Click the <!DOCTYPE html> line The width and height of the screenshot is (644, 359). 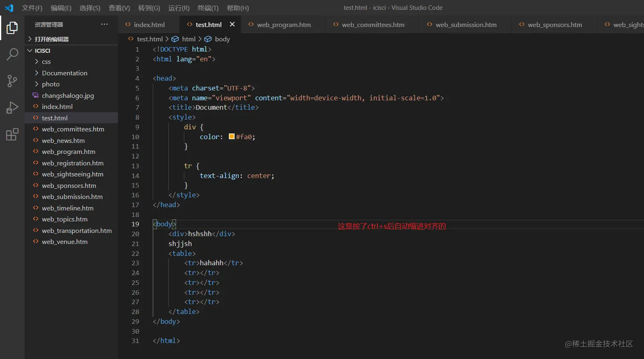[x=182, y=49]
